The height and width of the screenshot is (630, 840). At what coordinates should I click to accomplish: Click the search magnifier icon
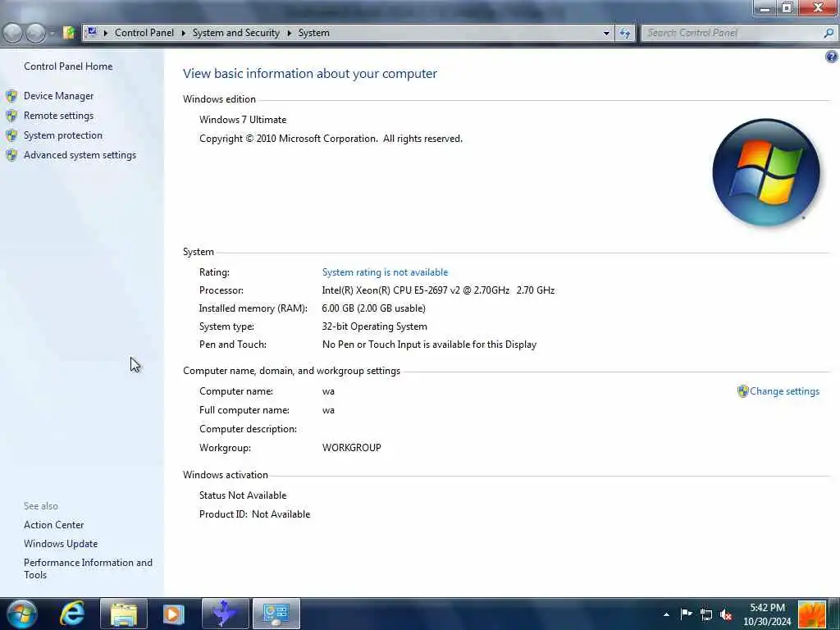coord(829,33)
